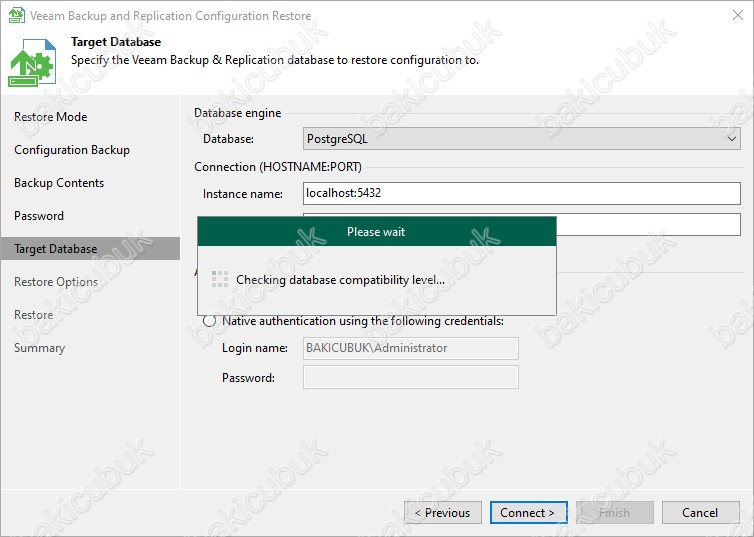
Task: Open the Database engine dropdown showing PostgreSQL
Action: 522,139
